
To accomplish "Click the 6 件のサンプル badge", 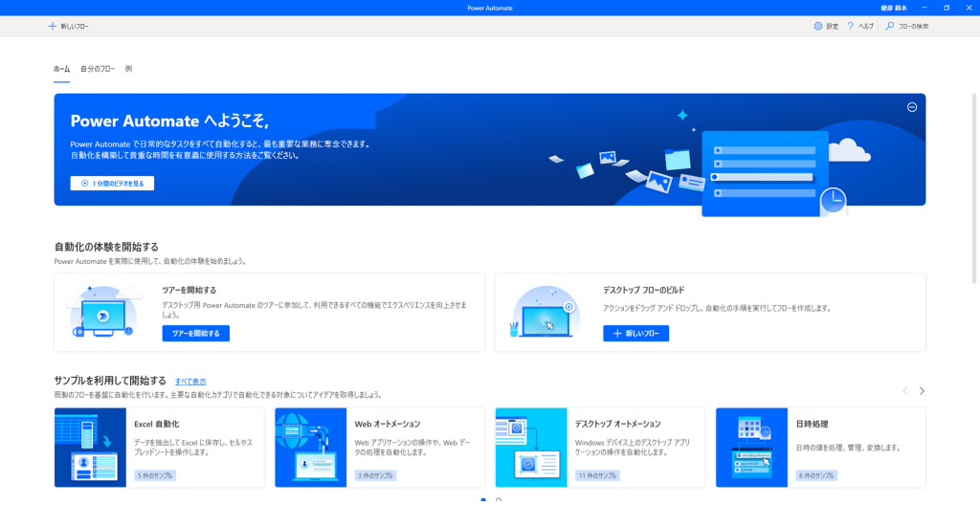I will pos(816,475).
